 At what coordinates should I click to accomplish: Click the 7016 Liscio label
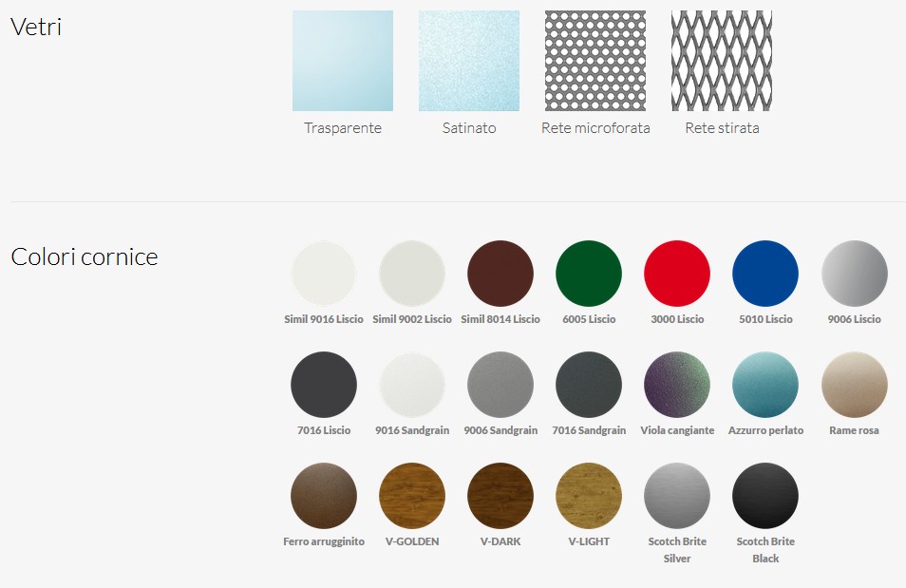(324, 430)
